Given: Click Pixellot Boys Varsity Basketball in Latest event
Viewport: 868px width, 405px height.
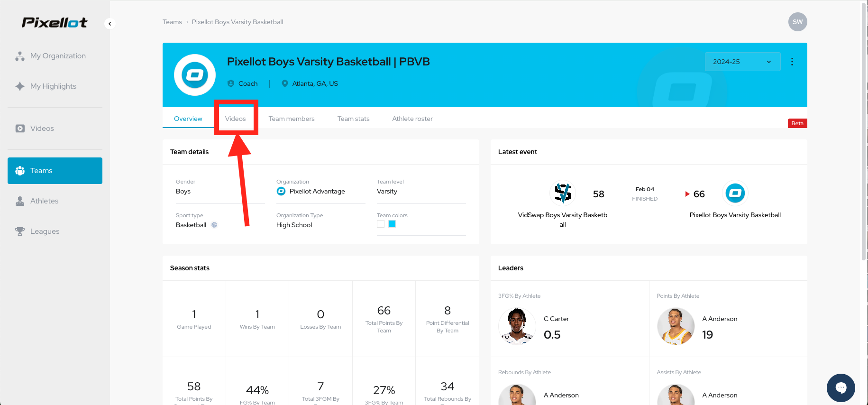Looking at the screenshot, I should (x=735, y=215).
